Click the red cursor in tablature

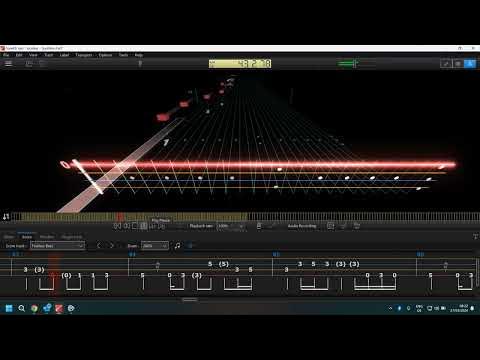click(54, 274)
